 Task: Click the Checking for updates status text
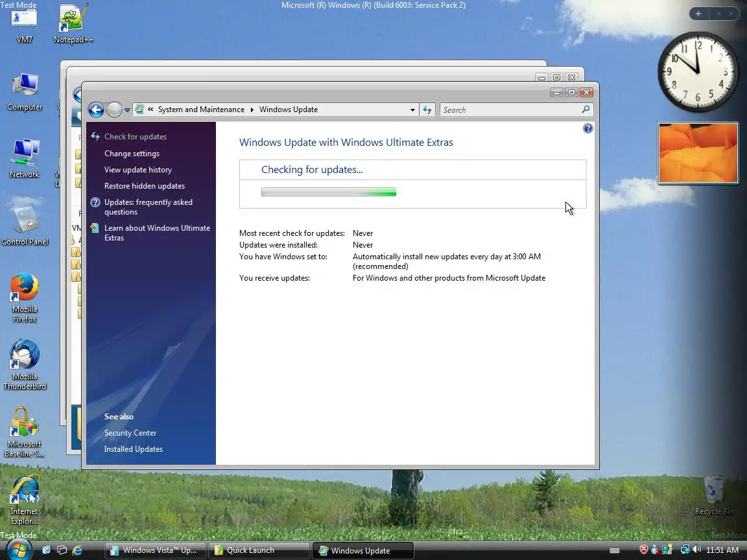(312, 170)
